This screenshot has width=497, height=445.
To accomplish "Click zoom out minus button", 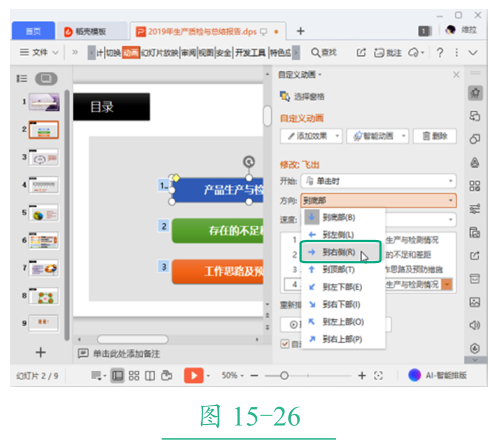I will (x=255, y=376).
